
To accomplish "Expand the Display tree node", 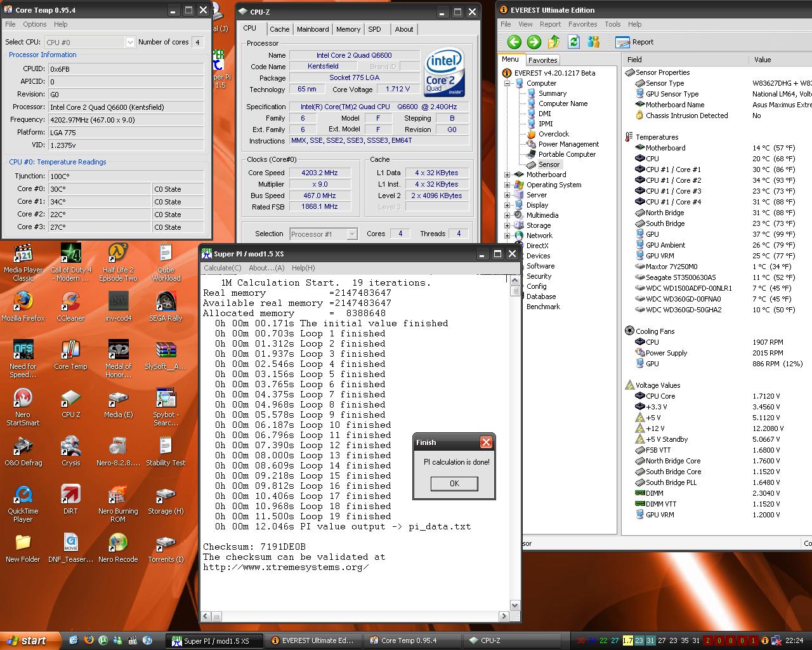I will 507,205.
